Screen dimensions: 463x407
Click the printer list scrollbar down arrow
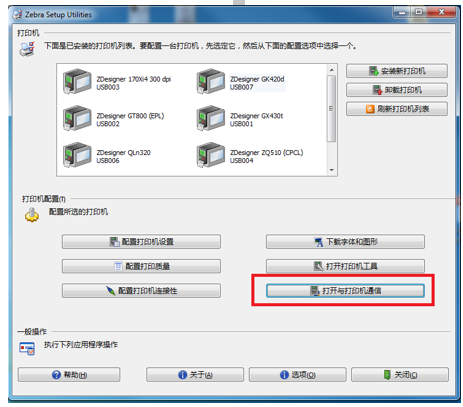pyautogui.click(x=332, y=170)
